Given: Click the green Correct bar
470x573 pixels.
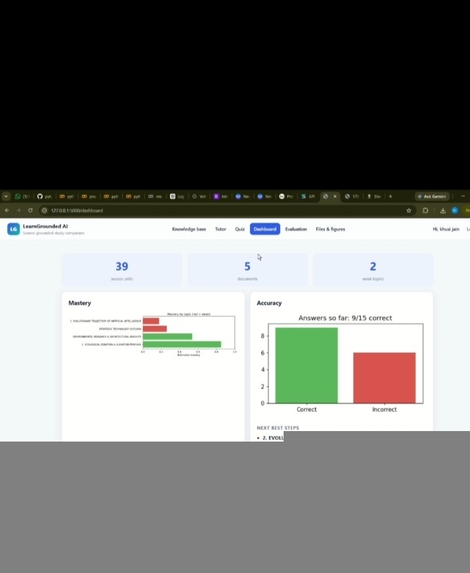Looking at the screenshot, I should (306, 365).
